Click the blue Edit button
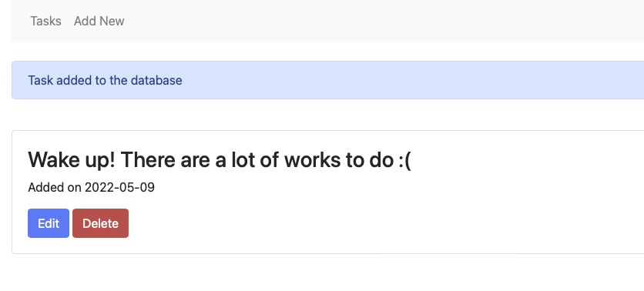Screen dimensions: 644x291 [x=49, y=223]
